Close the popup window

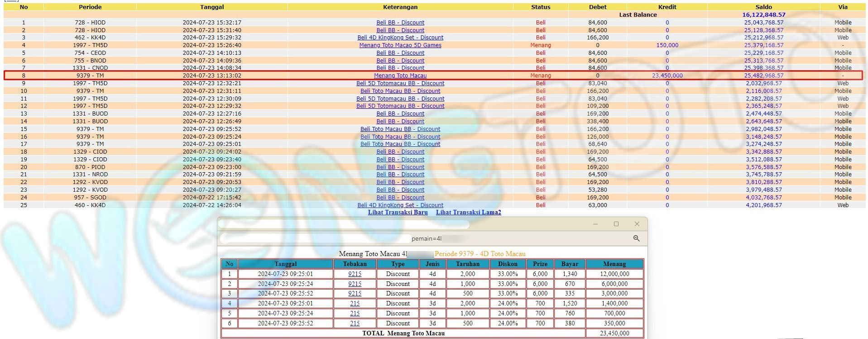click(637, 224)
